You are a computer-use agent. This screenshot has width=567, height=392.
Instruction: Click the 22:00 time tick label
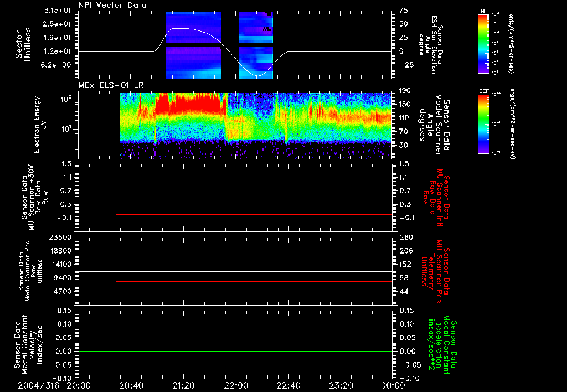coord(236,385)
